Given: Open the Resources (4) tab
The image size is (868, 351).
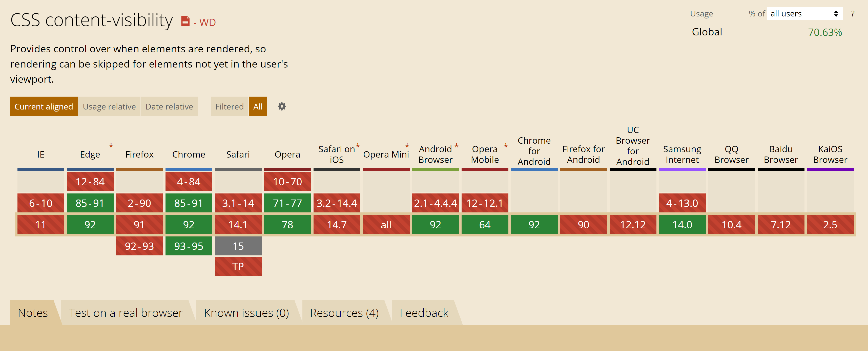Looking at the screenshot, I should point(344,313).
